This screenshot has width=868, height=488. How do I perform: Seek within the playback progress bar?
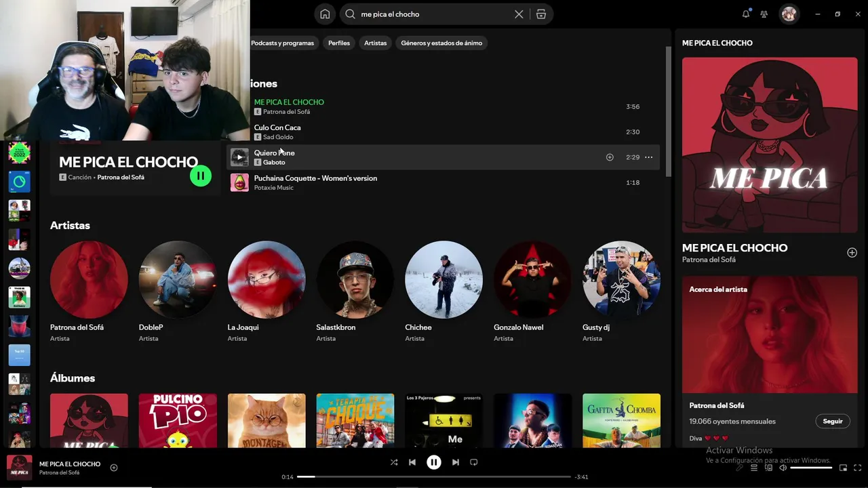pos(434,477)
